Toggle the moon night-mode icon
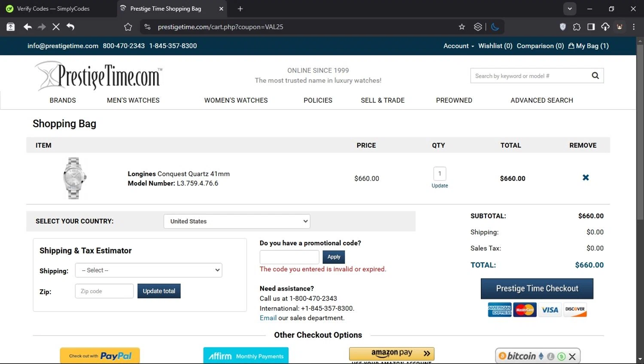 tap(495, 27)
